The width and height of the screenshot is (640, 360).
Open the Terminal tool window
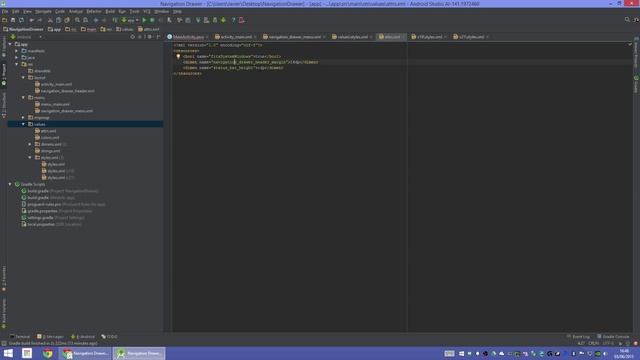(x=20, y=337)
